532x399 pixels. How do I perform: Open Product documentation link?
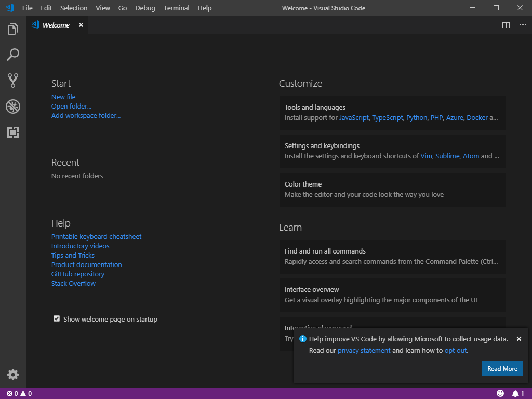click(87, 264)
